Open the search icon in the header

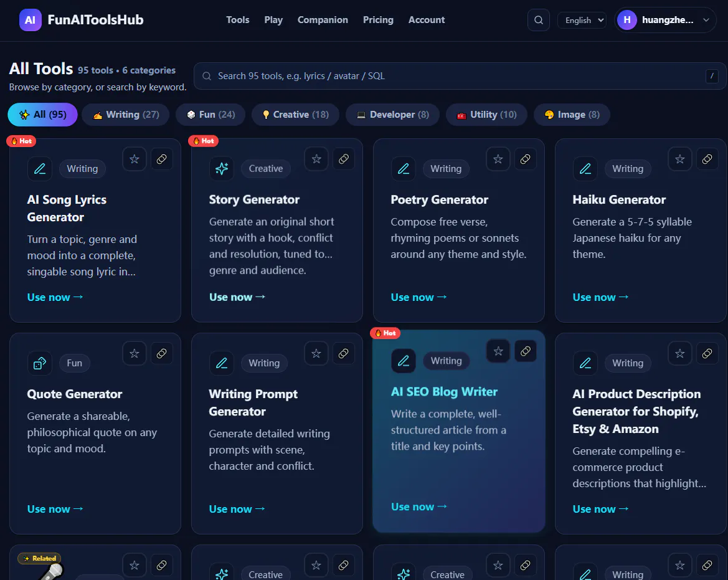click(x=539, y=20)
